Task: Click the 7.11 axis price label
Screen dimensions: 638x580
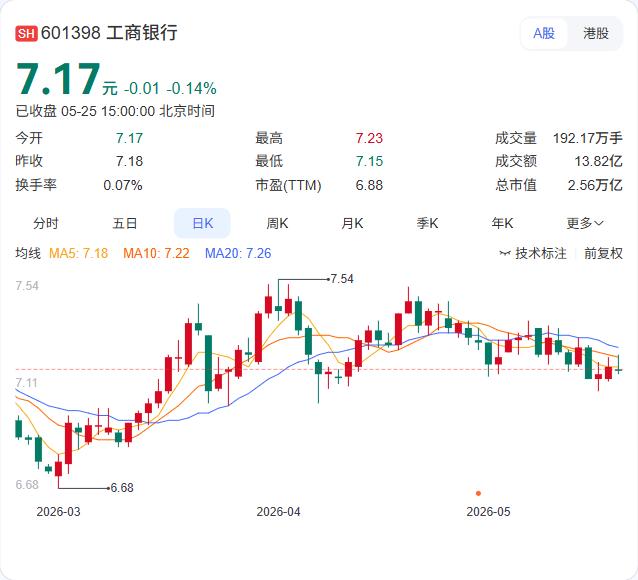Action: pyautogui.click(x=26, y=383)
